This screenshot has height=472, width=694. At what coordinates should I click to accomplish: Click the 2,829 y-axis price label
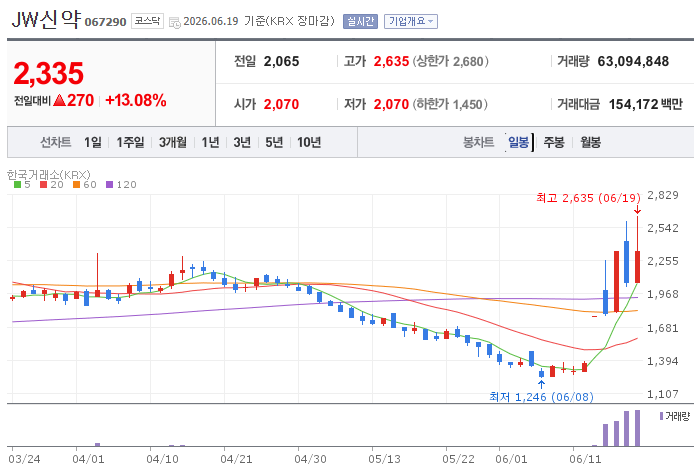663,195
